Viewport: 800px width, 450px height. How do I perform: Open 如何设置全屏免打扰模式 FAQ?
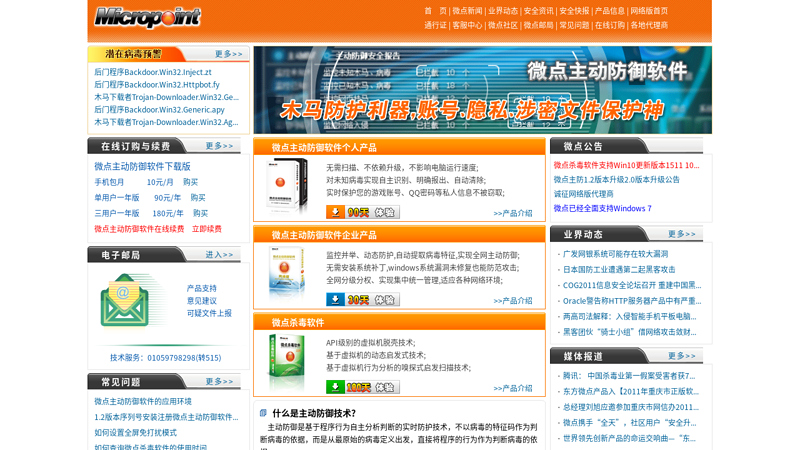click(x=135, y=433)
